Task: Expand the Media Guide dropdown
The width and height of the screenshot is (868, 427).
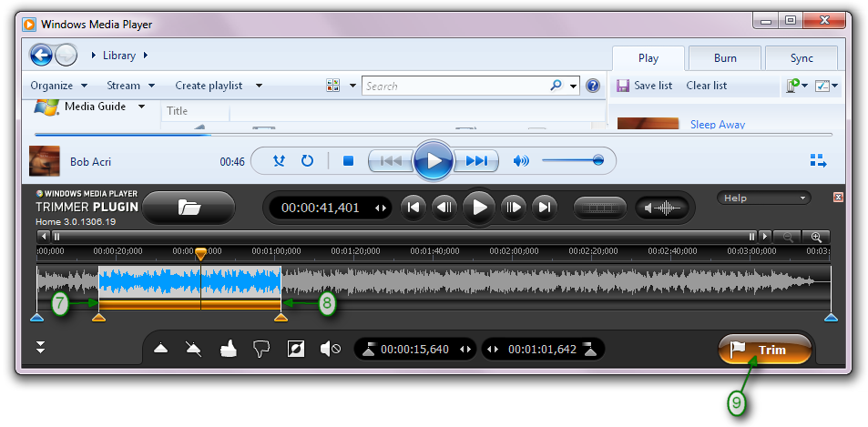Action: tap(142, 107)
